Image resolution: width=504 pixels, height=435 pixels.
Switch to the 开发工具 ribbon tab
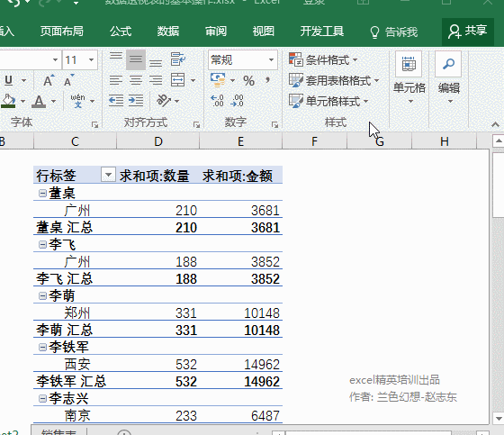[x=322, y=32]
